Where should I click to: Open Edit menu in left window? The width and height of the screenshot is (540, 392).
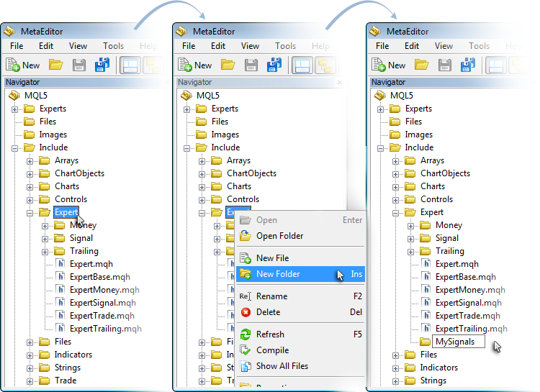pyautogui.click(x=46, y=46)
